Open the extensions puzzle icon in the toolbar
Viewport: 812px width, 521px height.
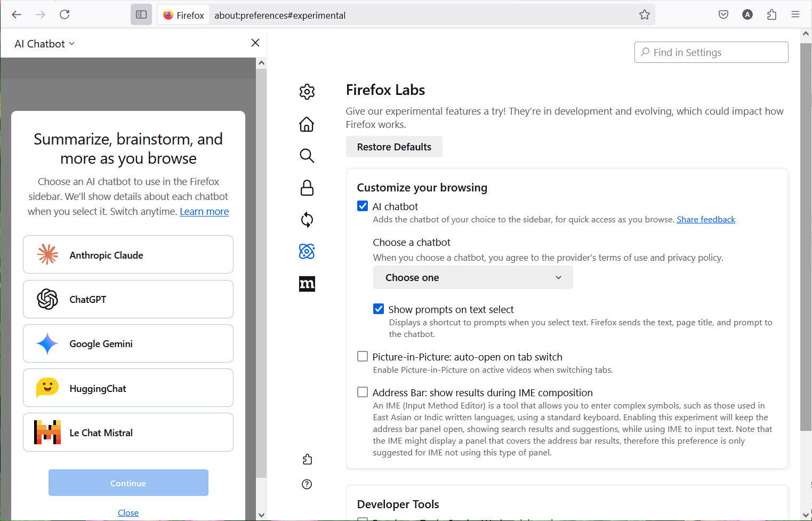[771, 14]
